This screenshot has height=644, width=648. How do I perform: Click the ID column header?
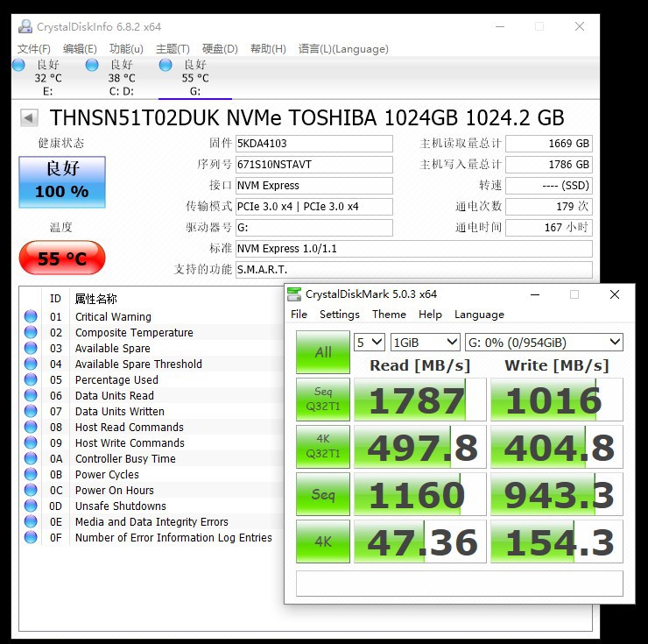(55, 299)
